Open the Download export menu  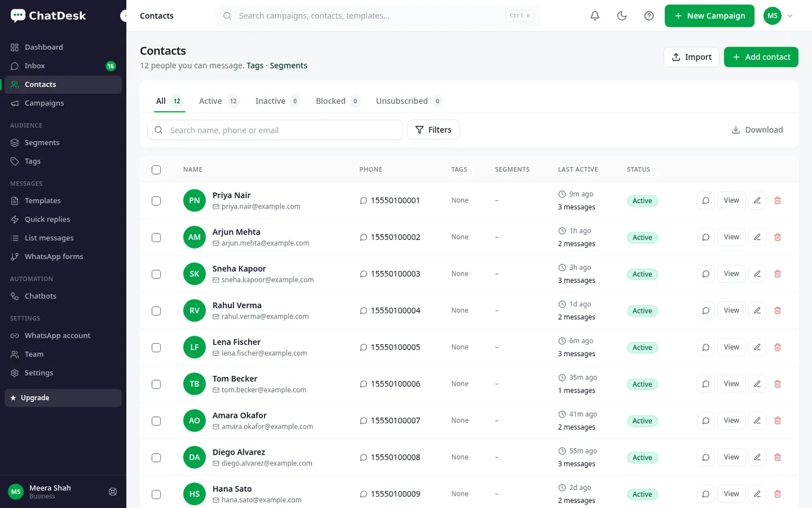tap(757, 130)
